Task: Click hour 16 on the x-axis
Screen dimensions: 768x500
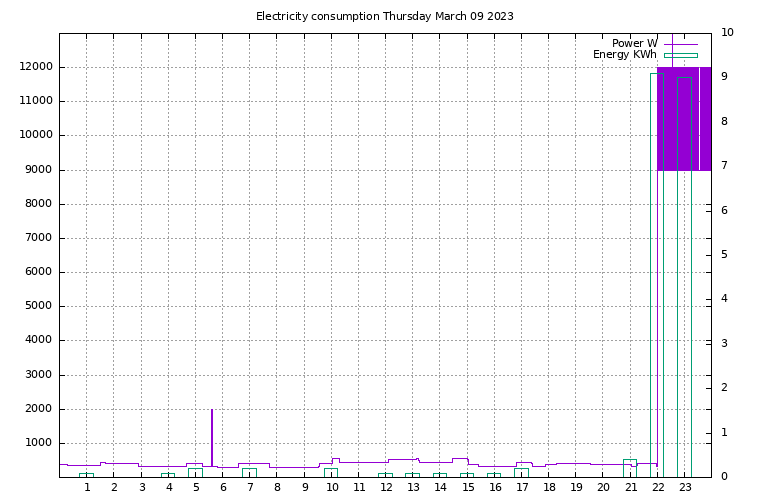Action: 495,487
